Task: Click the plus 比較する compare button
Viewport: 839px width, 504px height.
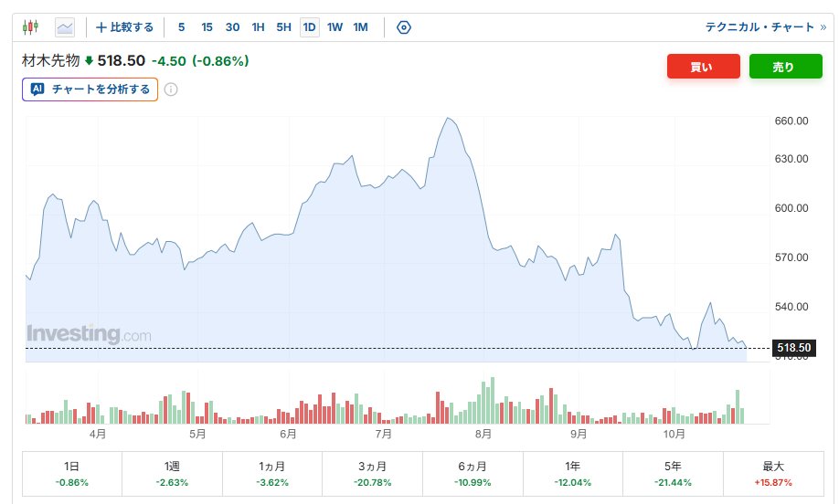Action: [x=124, y=27]
